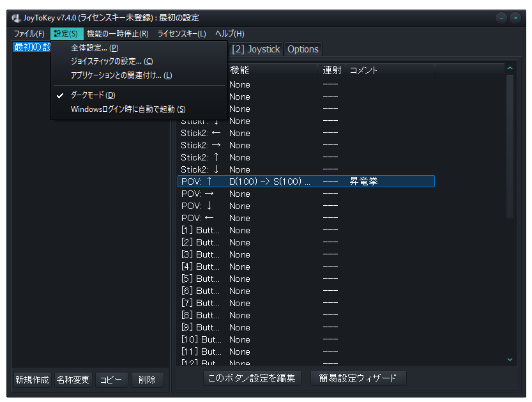Image resolution: width=532 pixels, height=402 pixels.
Task: Click the JoyToKey app icon in title bar
Action: pyautogui.click(x=16, y=18)
